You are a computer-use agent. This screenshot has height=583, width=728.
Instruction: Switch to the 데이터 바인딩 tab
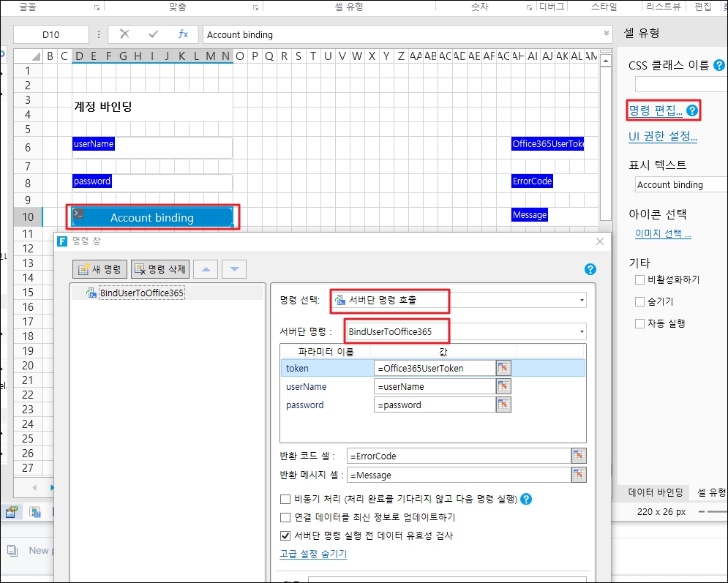[655, 492]
